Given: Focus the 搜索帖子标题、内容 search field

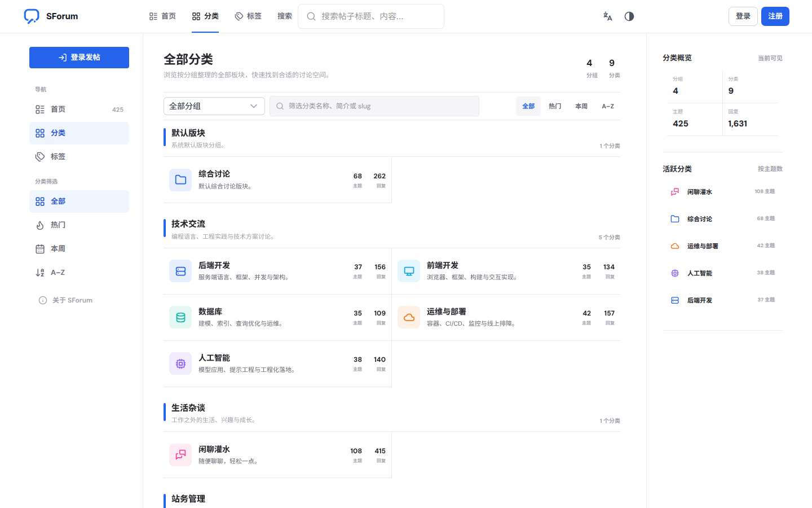Looking at the screenshot, I should [x=371, y=16].
